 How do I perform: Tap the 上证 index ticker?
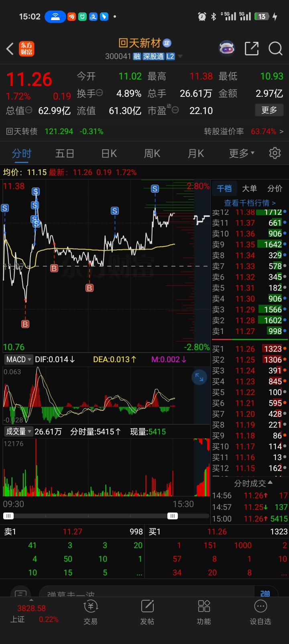point(34,613)
